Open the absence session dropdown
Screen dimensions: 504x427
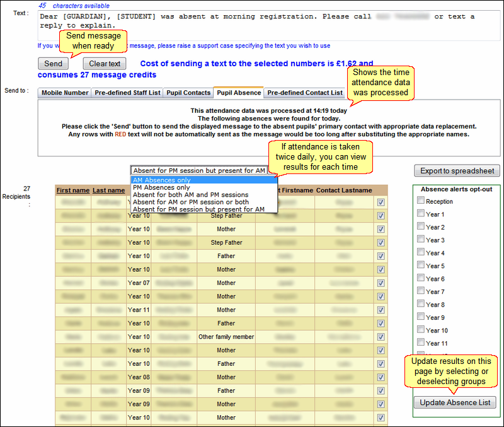(x=199, y=170)
